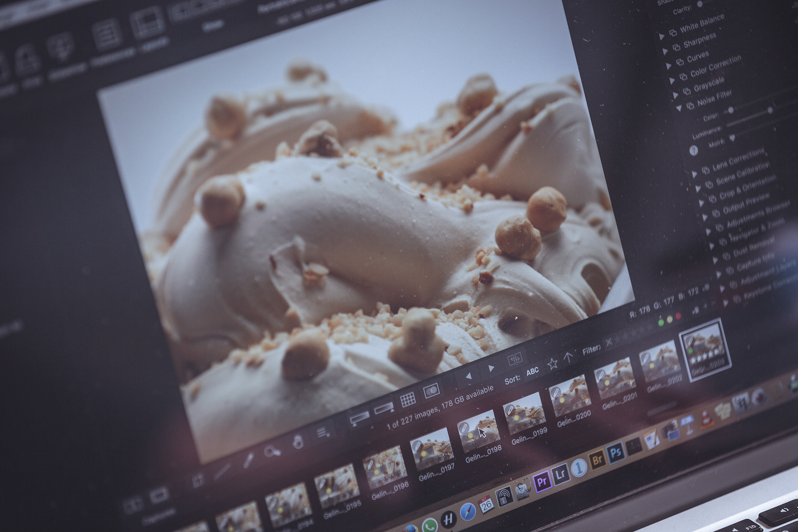Toggle yellow label on Gelin_0199 thumbnail
The image size is (798, 532).
tap(516, 417)
